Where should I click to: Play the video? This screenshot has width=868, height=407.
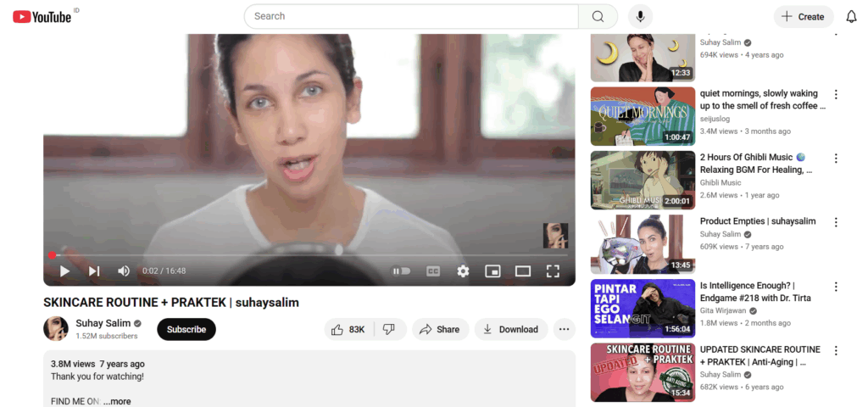coord(64,270)
